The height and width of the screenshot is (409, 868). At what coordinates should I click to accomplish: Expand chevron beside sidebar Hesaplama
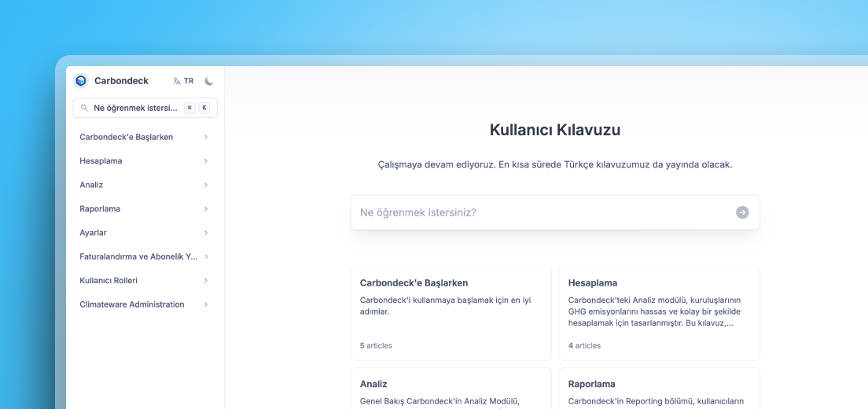point(206,160)
